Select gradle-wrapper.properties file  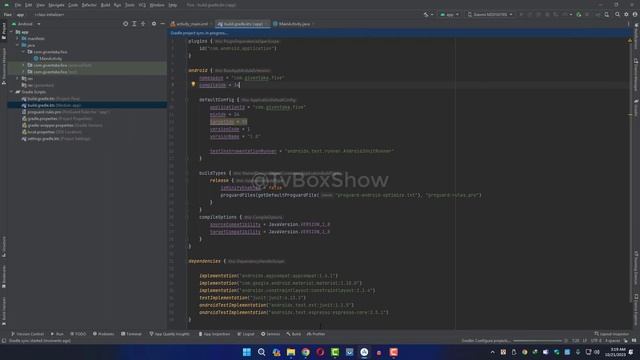point(62,125)
